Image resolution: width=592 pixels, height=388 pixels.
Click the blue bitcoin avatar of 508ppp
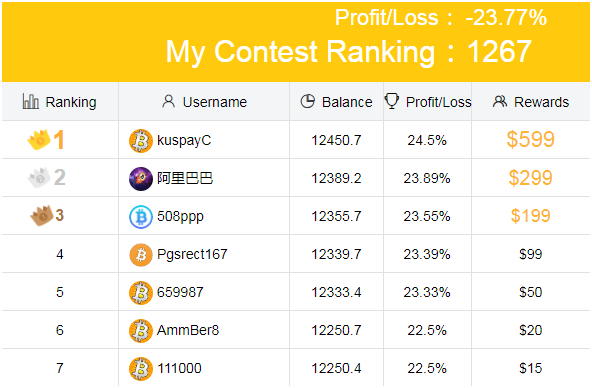click(141, 217)
